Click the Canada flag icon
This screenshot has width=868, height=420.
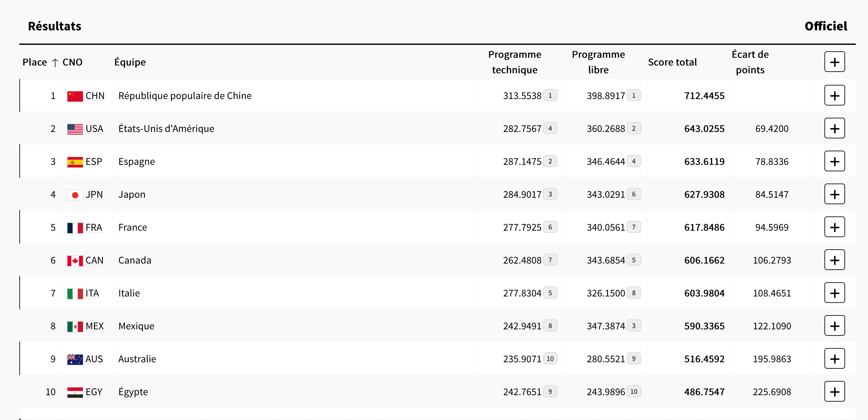75,261
